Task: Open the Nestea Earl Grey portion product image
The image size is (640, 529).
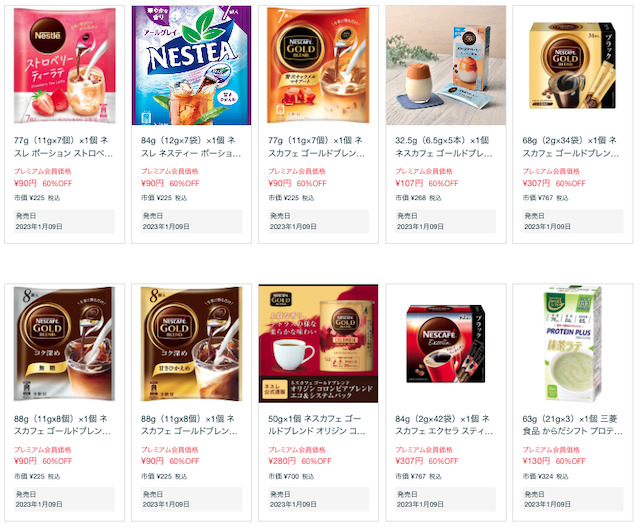Action: pos(191,65)
